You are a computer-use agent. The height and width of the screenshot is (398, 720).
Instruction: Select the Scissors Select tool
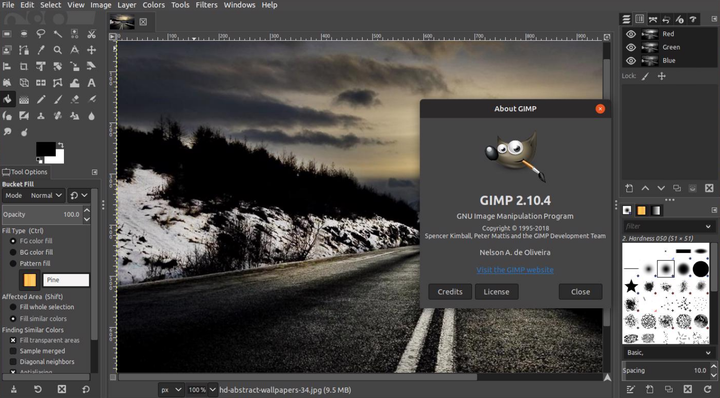pyautogui.click(x=91, y=34)
